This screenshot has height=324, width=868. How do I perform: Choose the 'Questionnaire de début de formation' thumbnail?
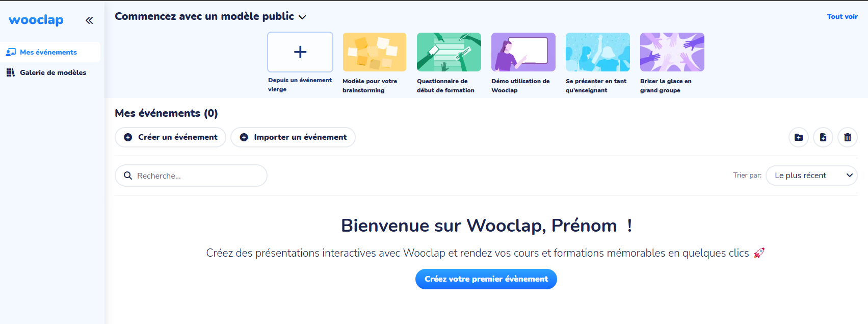[449, 52]
